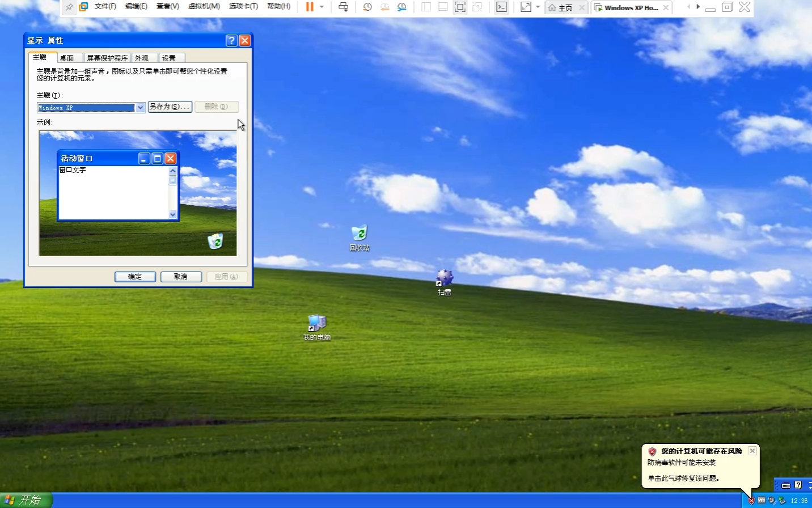
Task: Open the 文件(F) menu
Action: coord(105,6)
